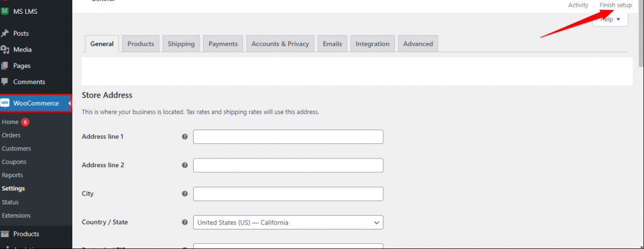
Task: Click the Posts pushpin icon
Action: [x=5, y=33]
